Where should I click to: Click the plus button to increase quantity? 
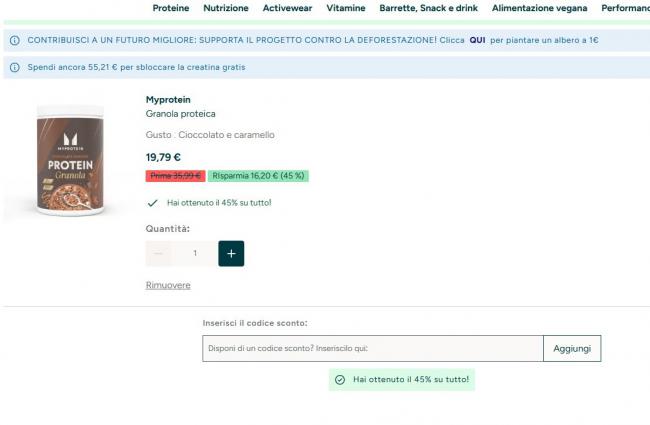point(231,253)
